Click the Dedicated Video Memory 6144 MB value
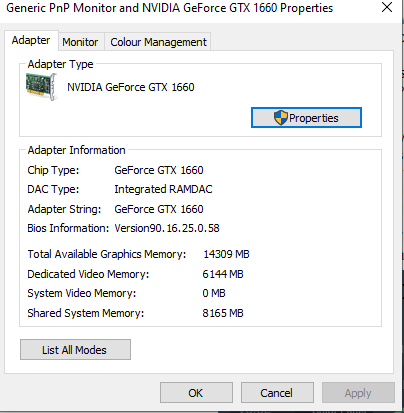Viewport: 404px width, 413px height. click(x=223, y=274)
